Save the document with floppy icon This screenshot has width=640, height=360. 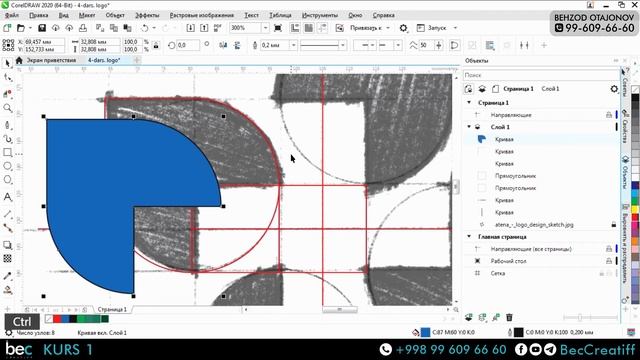tap(42, 28)
